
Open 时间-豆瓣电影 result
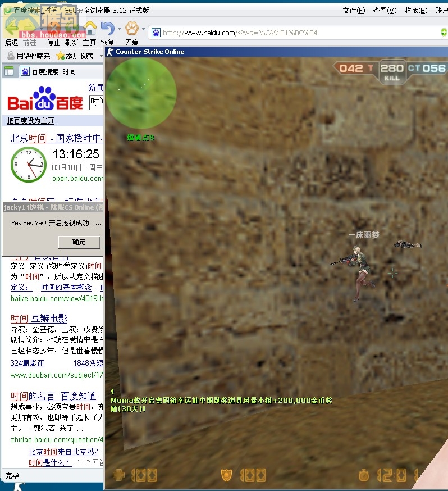(39, 319)
